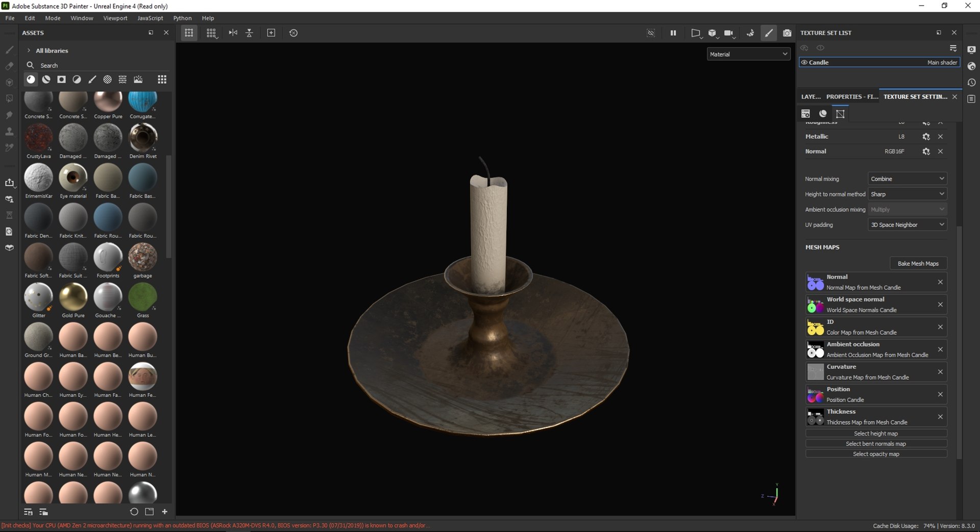The width and height of the screenshot is (980, 532).
Task: Select the Paint brush tool in left toolbar
Action: [x=9, y=50]
